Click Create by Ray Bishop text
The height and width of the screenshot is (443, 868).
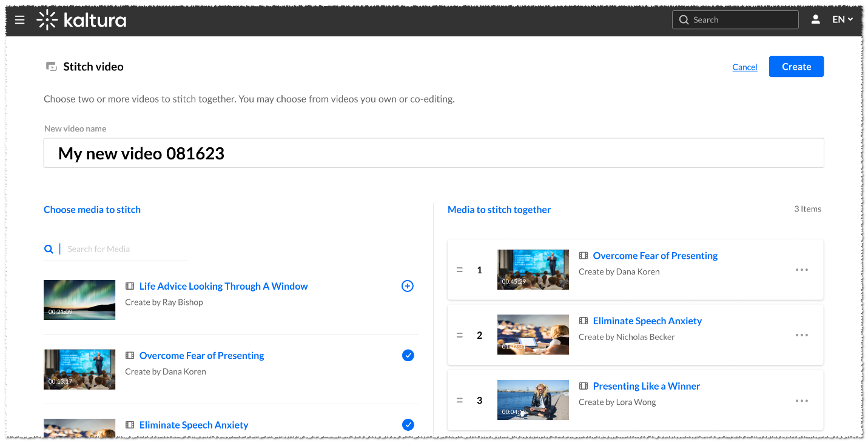[164, 302]
